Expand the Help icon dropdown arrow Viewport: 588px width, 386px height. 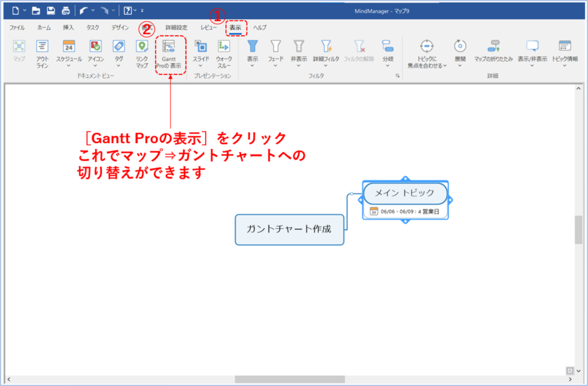click(x=134, y=10)
